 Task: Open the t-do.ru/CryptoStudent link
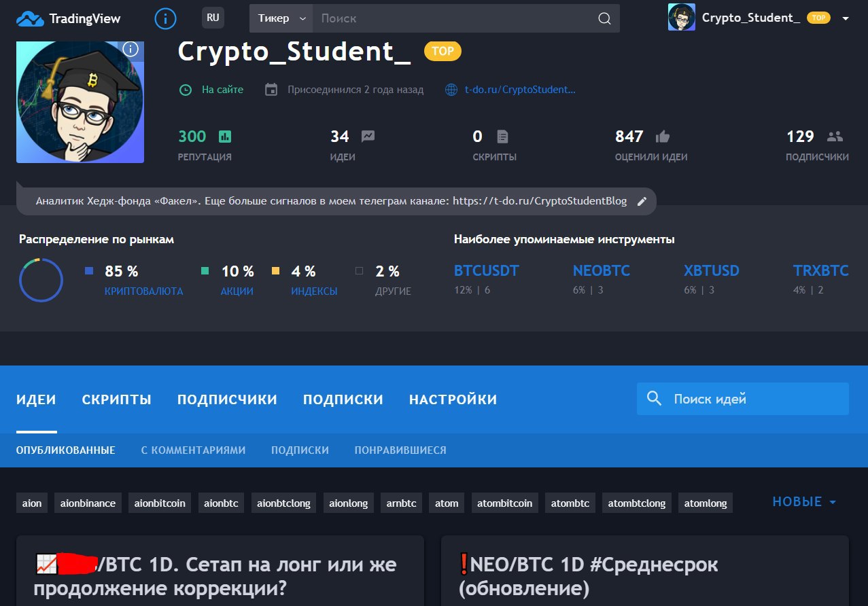[520, 90]
